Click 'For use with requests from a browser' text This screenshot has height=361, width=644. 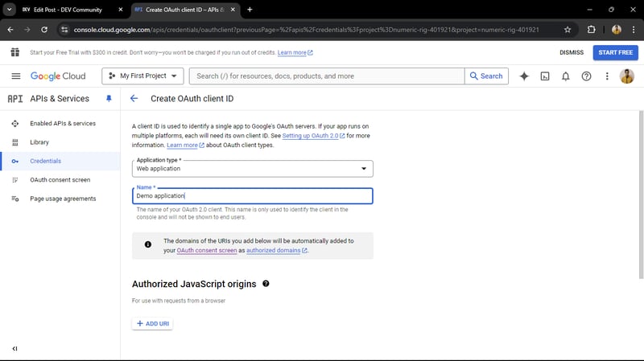pyautogui.click(x=179, y=301)
